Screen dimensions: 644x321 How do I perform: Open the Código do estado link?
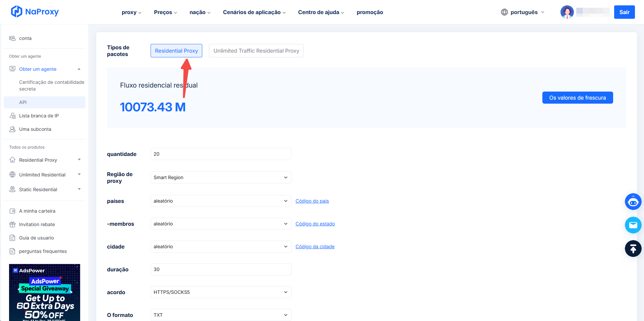coord(315,224)
